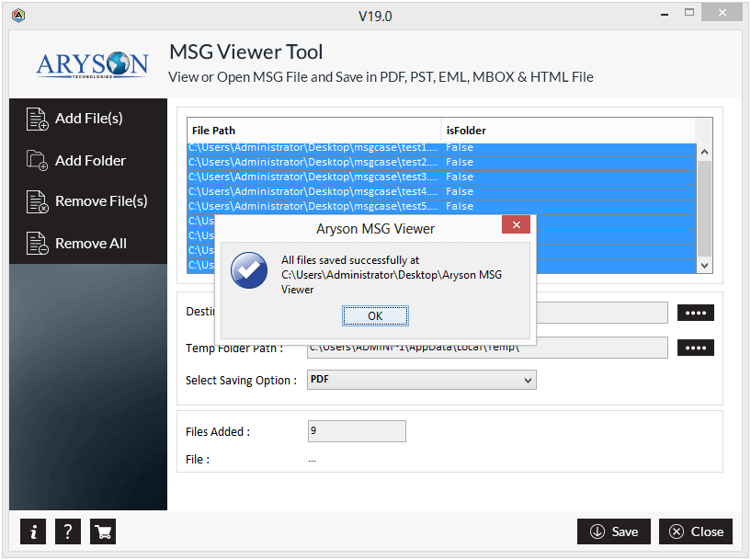This screenshot has width=751, height=560.
Task: Click the Remove All icon
Action: [37, 244]
